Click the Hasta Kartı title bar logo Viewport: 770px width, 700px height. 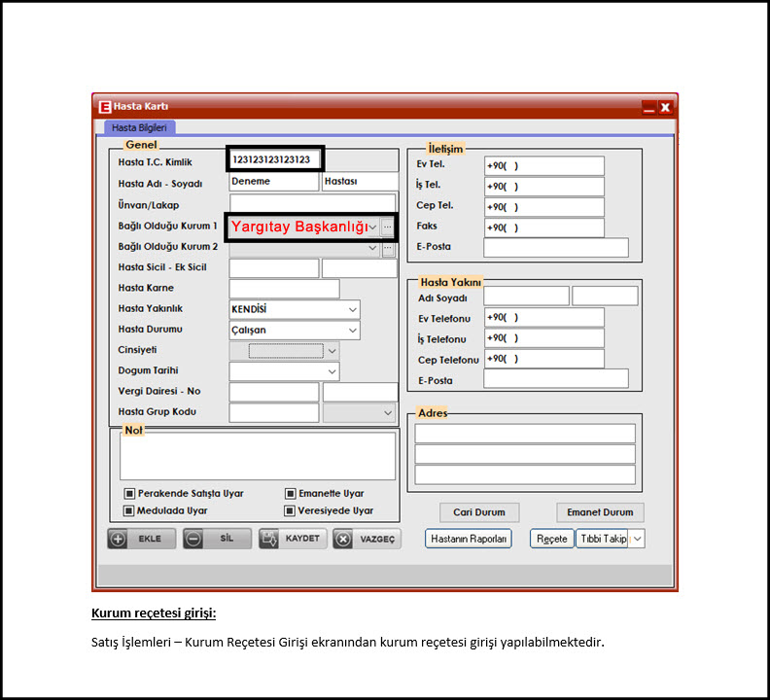tap(105, 107)
